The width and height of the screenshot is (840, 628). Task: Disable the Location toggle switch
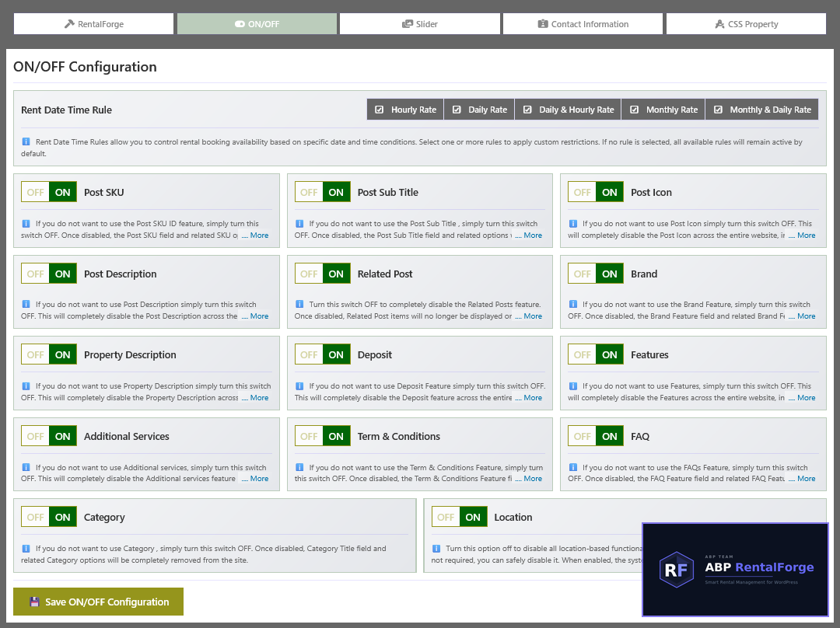click(446, 517)
